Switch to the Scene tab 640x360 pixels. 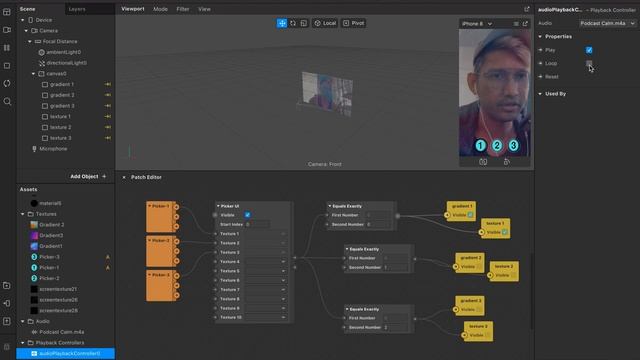27,9
